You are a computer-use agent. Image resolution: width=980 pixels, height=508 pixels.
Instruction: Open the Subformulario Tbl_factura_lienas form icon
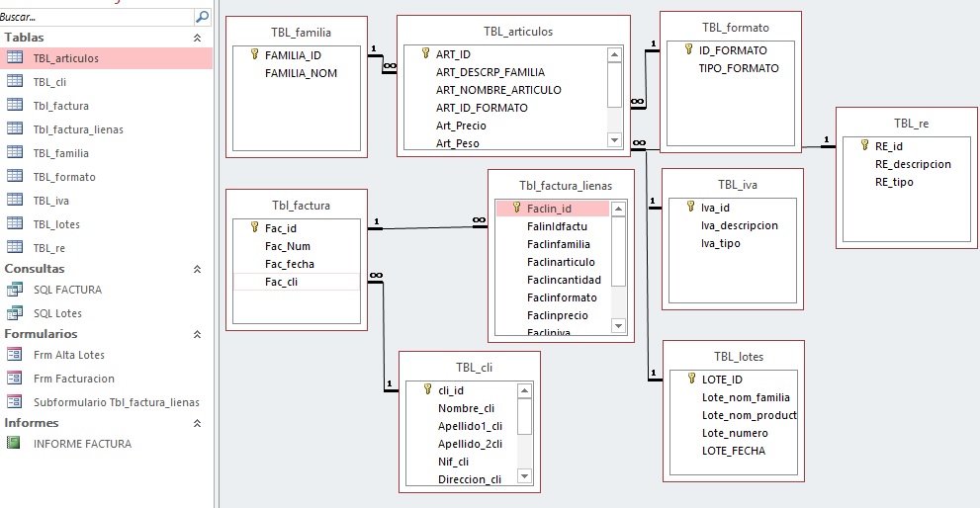[x=15, y=402]
